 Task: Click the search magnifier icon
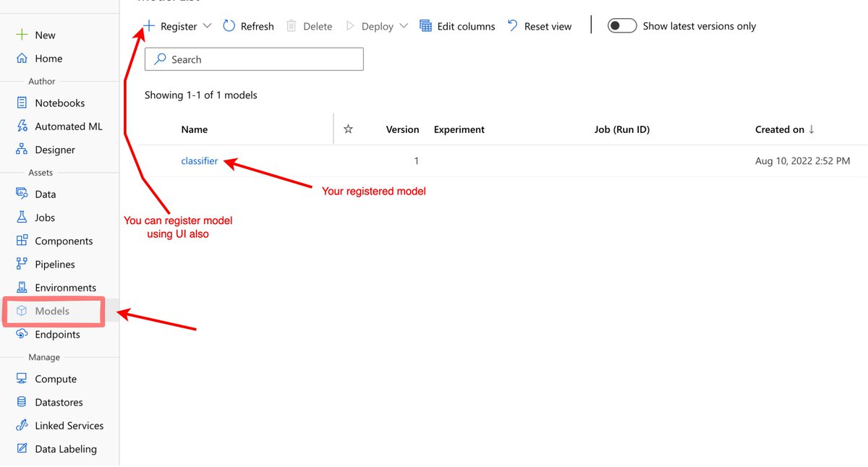pos(161,59)
